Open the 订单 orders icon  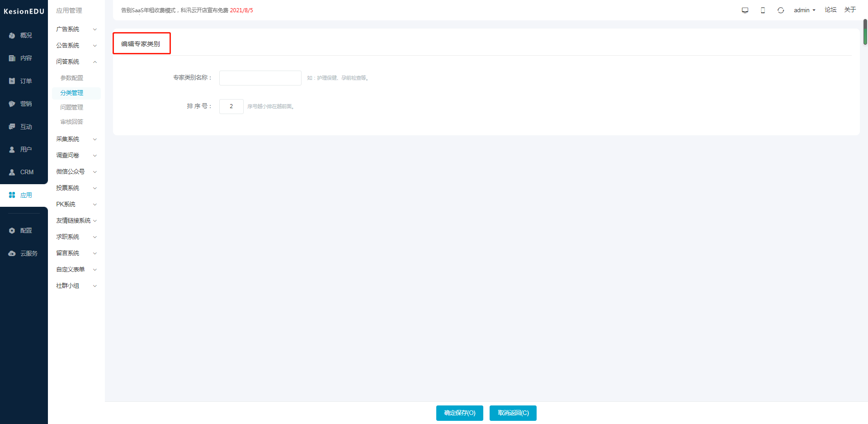click(x=12, y=81)
